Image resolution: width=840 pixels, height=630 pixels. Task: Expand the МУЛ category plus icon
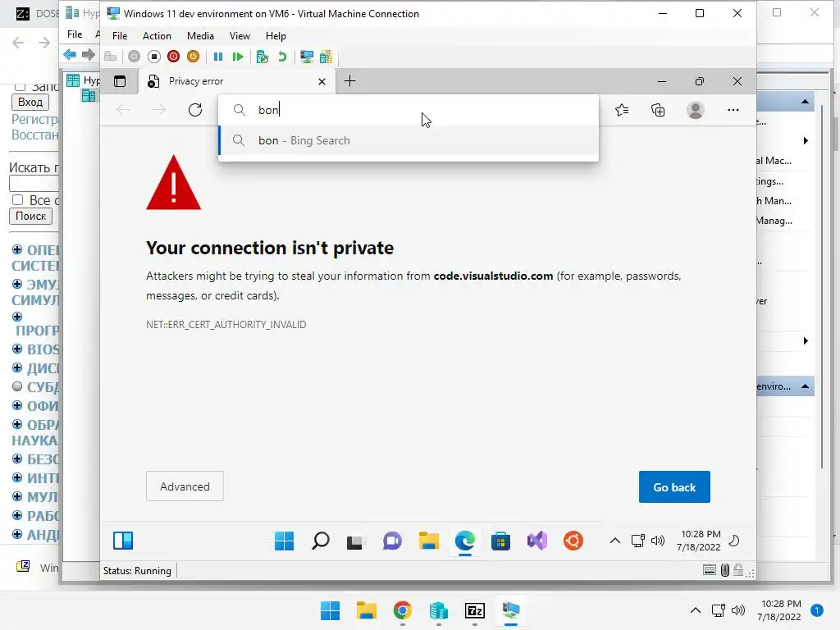(17, 496)
